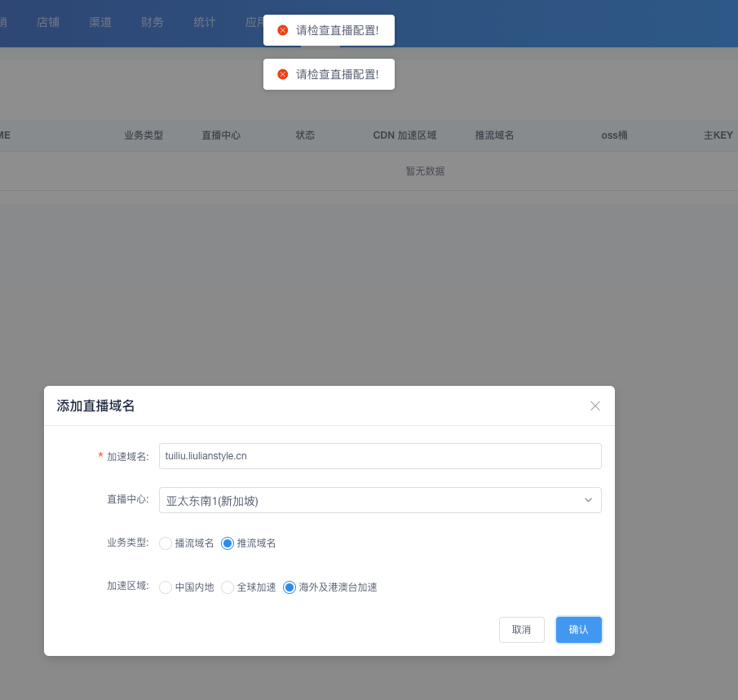This screenshot has width=738, height=700.
Task: Click the 添加直播域名 dialog title
Action: 95,405
